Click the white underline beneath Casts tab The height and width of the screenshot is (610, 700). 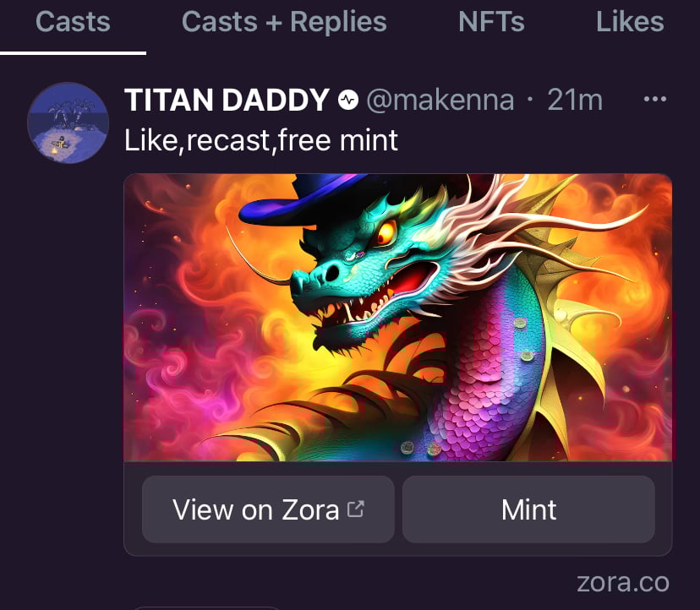click(x=74, y=53)
